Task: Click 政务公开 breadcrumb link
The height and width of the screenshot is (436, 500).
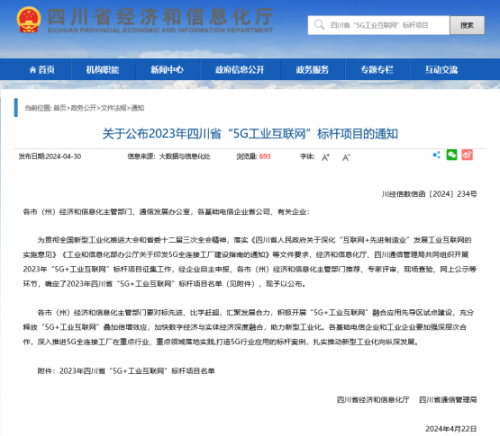Action: [83, 108]
